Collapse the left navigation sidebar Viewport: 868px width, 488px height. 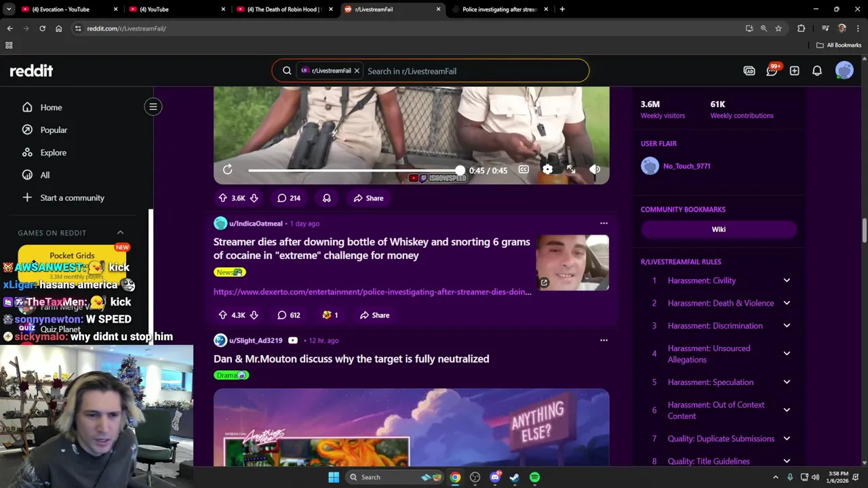pos(153,106)
